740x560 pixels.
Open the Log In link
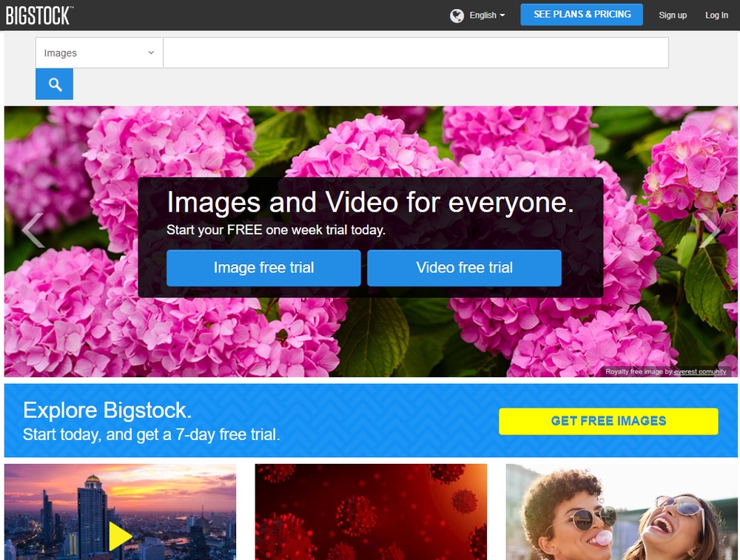coord(716,14)
